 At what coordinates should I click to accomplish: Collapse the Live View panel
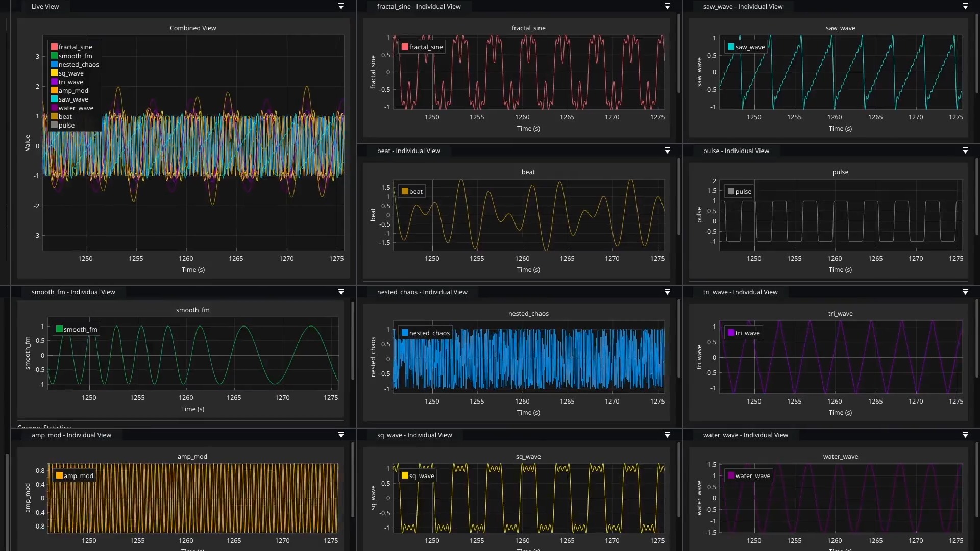[340, 6]
